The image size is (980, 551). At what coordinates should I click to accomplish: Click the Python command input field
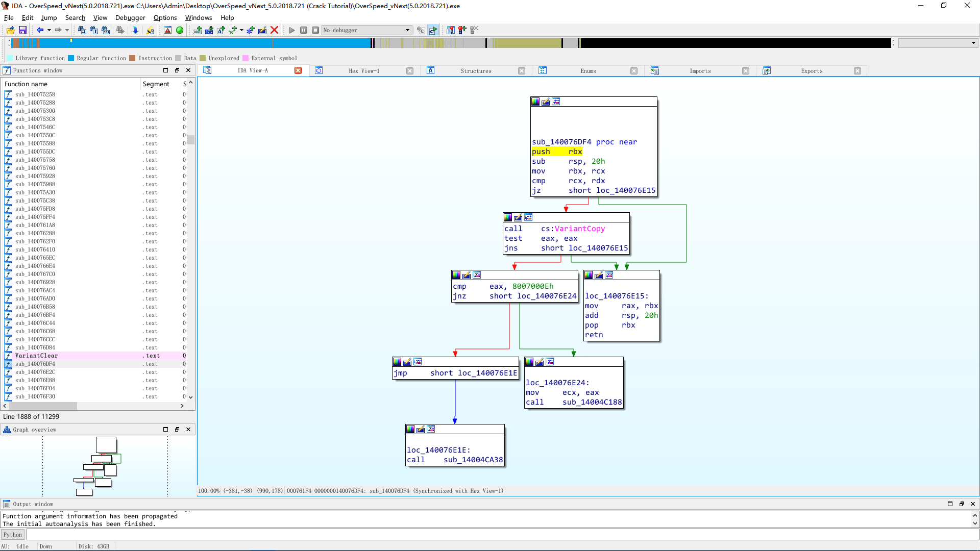(x=500, y=535)
